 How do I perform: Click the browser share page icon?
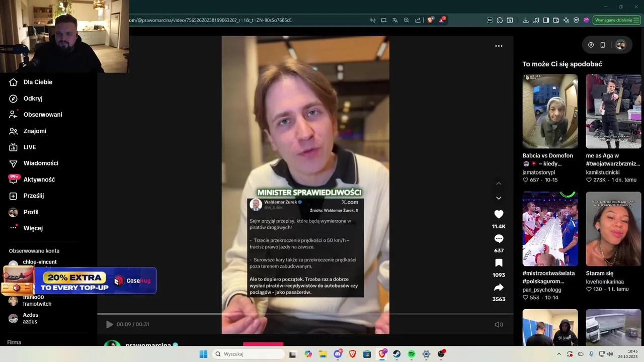[x=418, y=20]
